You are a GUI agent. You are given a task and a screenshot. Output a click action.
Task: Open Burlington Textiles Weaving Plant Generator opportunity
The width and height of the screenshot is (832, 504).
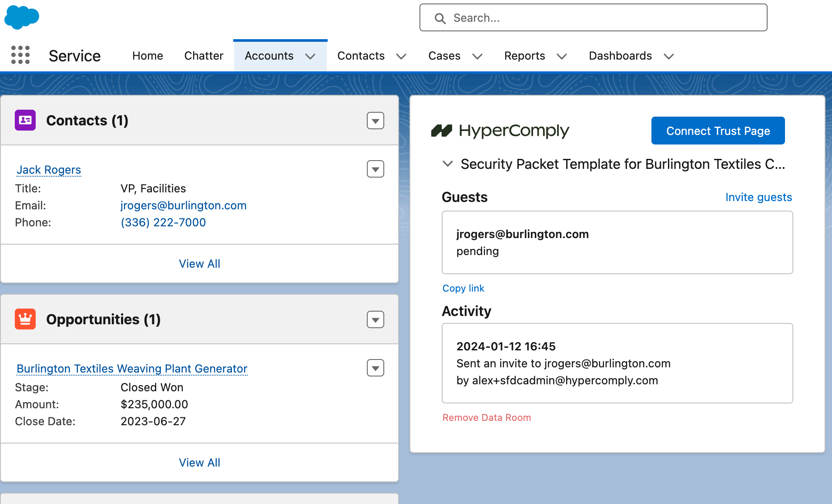(x=132, y=369)
